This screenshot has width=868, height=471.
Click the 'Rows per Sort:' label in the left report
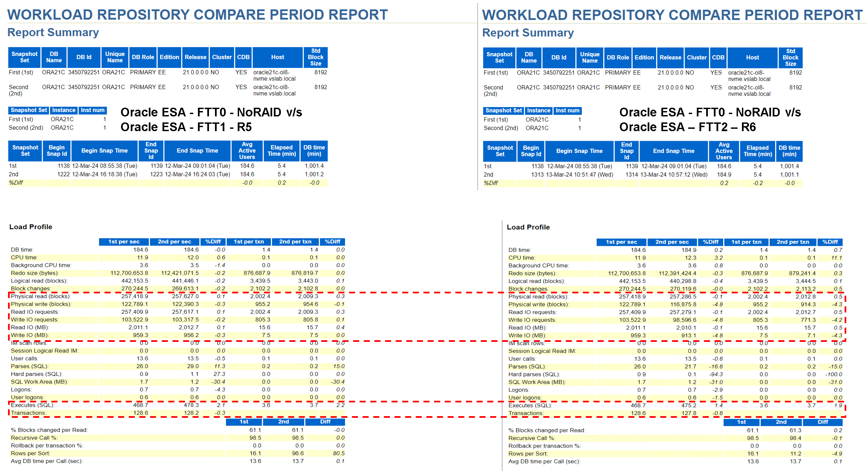click(30, 454)
